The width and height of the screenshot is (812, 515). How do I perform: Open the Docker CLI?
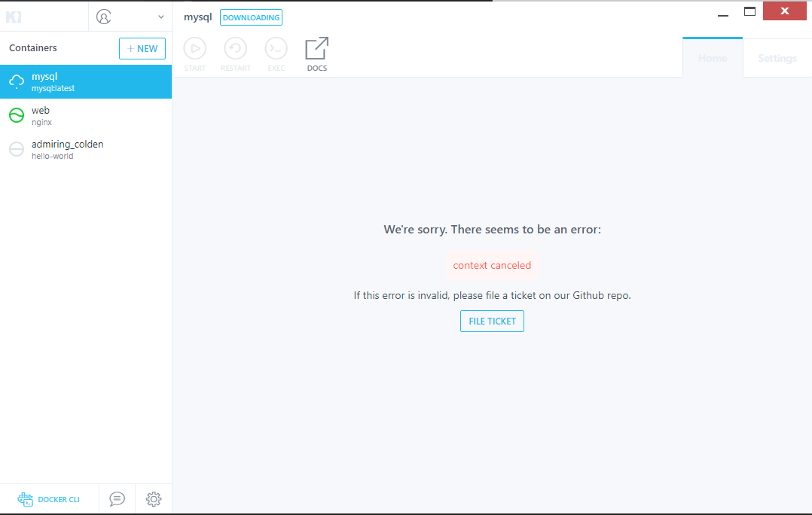pyautogui.click(x=49, y=499)
